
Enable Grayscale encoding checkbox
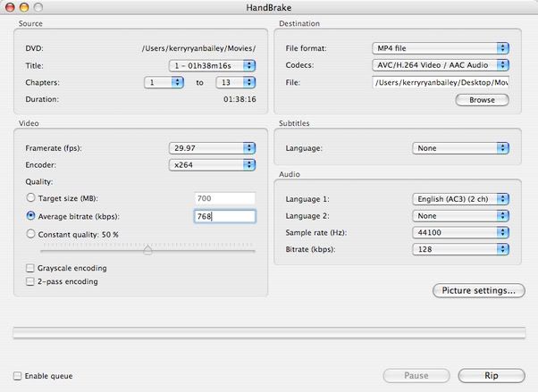[30, 268]
